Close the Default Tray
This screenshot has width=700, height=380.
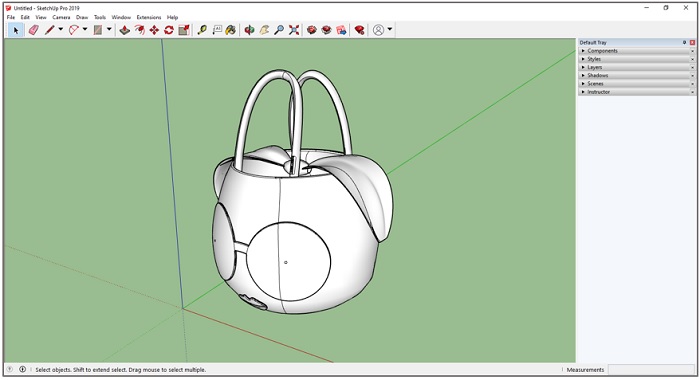tap(692, 42)
